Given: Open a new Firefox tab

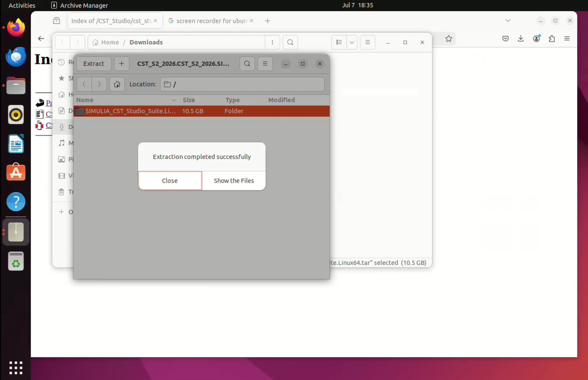Looking at the screenshot, I should pyautogui.click(x=268, y=21).
